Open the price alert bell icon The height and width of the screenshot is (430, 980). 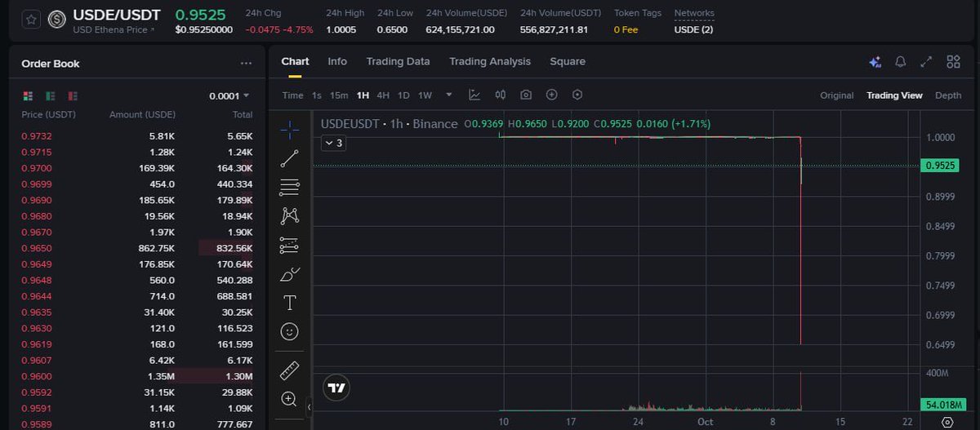pyautogui.click(x=901, y=62)
